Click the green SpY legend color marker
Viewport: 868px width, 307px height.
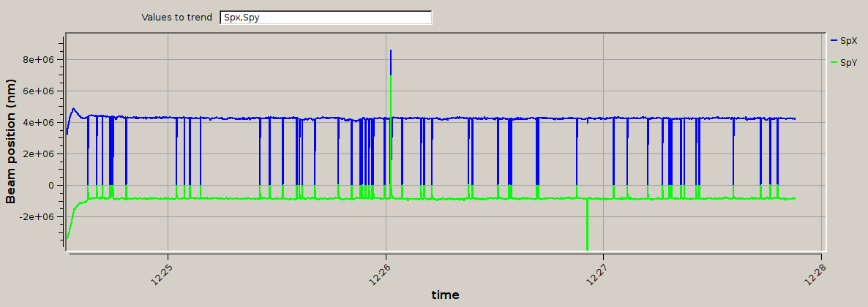pos(834,63)
